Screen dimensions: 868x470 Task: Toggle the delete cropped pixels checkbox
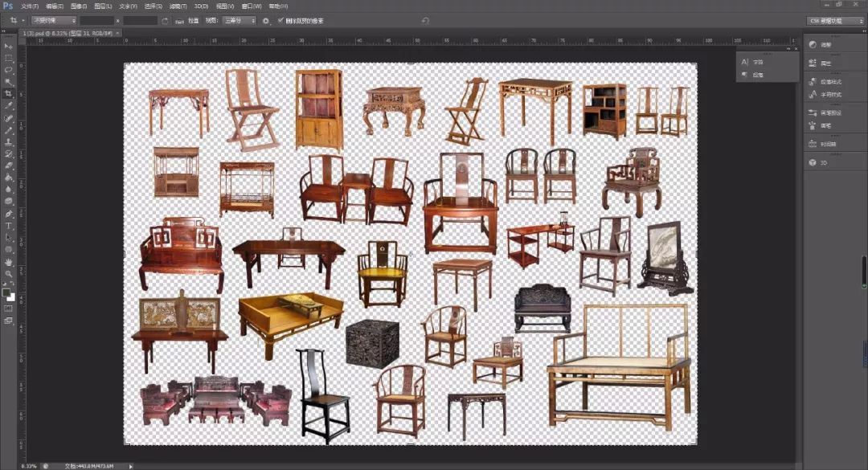pyautogui.click(x=280, y=20)
